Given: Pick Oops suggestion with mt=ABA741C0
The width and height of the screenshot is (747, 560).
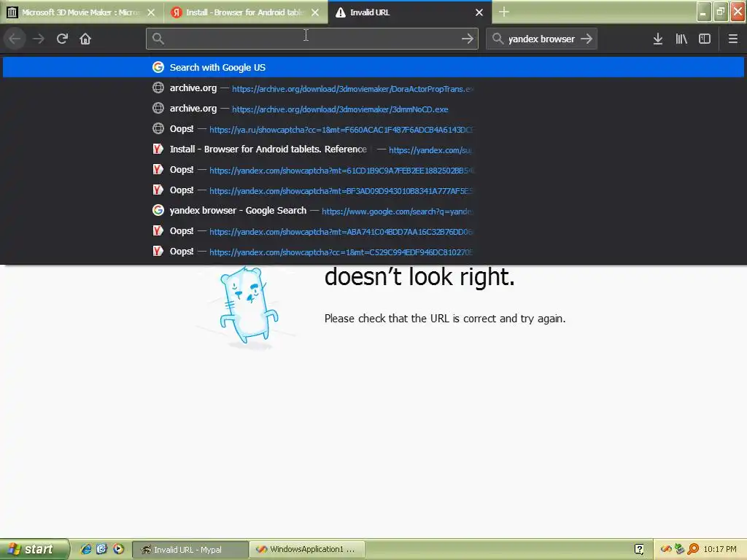Looking at the screenshot, I should click(373, 231).
